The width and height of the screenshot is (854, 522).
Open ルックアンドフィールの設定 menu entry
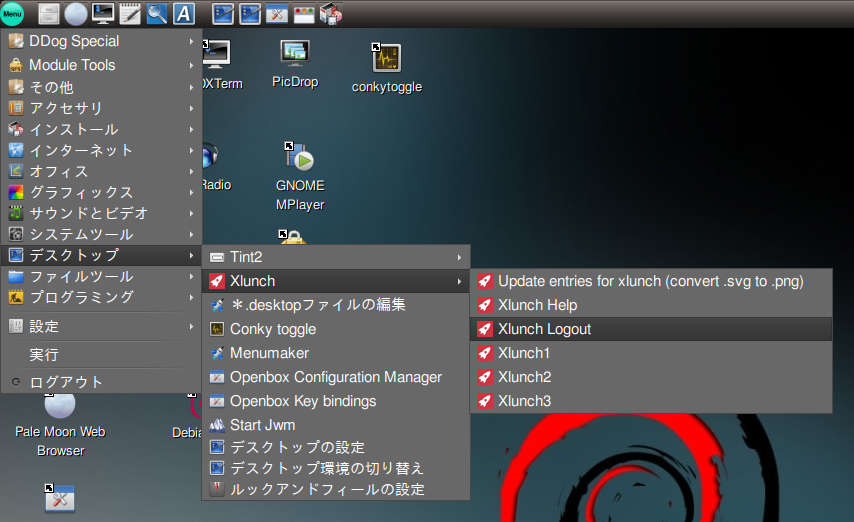pos(336,489)
